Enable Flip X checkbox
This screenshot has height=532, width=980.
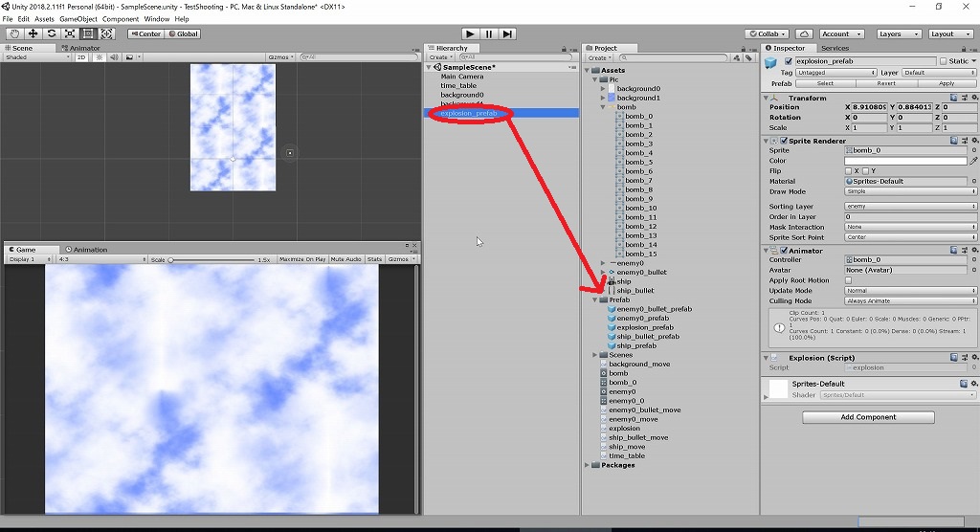coord(848,170)
